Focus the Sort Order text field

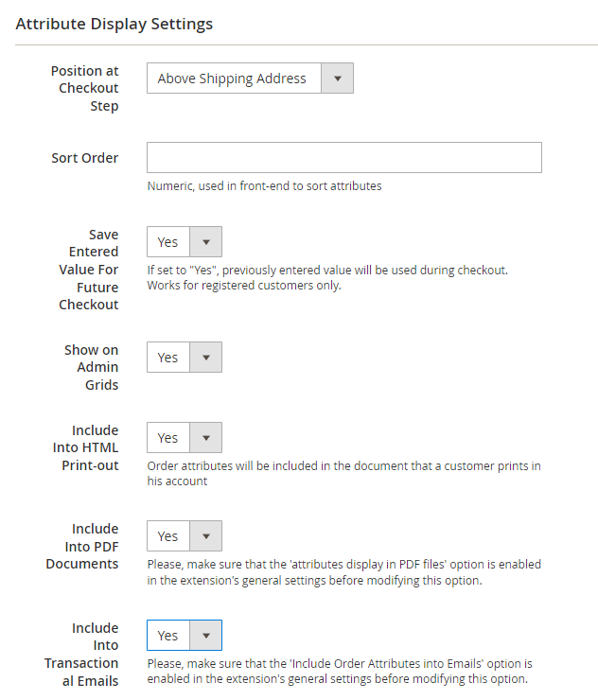click(344, 158)
